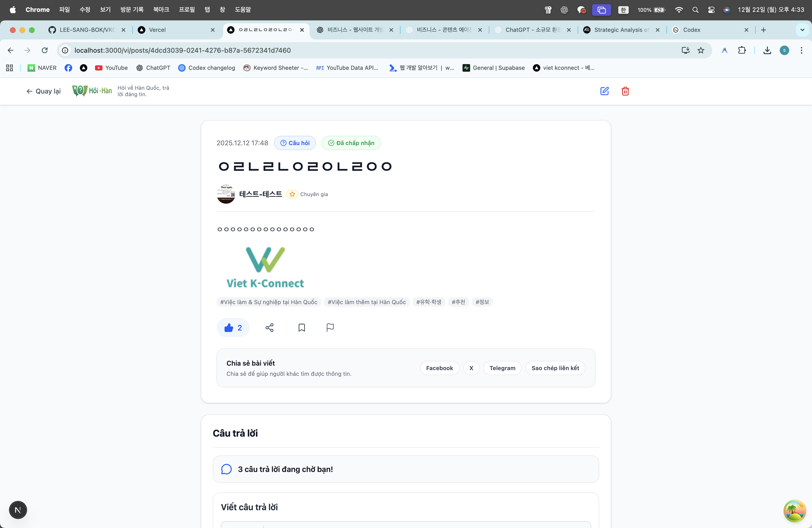The height and width of the screenshot is (528, 812).
Task: Open the Chrome extensions puzzle icon
Action: click(742, 51)
